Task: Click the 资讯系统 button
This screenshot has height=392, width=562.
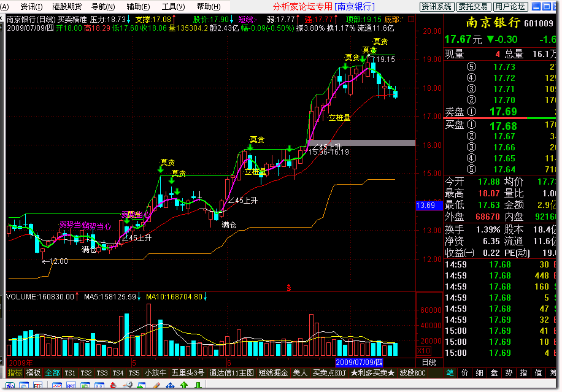Action: [x=437, y=7]
